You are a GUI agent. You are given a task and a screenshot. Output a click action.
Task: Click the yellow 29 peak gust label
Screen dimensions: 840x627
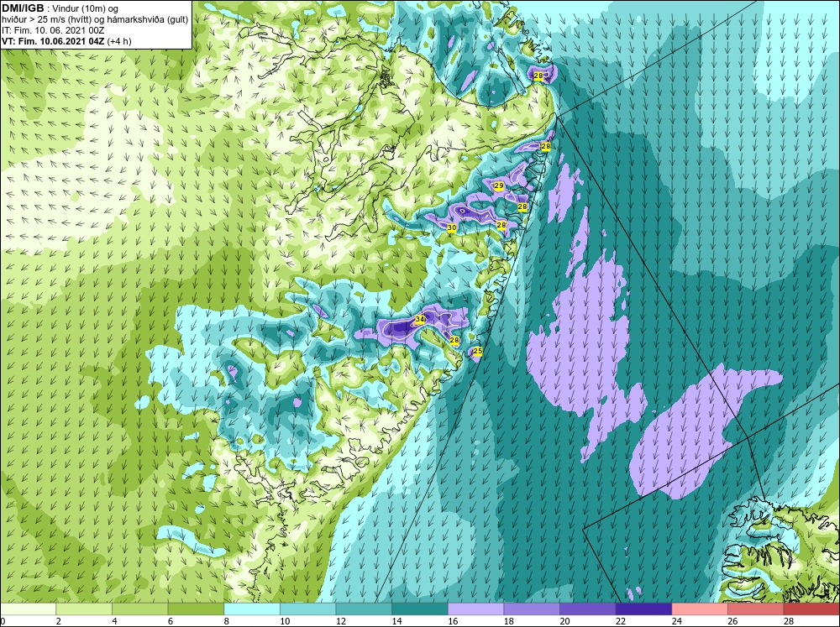pyautogui.click(x=498, y=185)
